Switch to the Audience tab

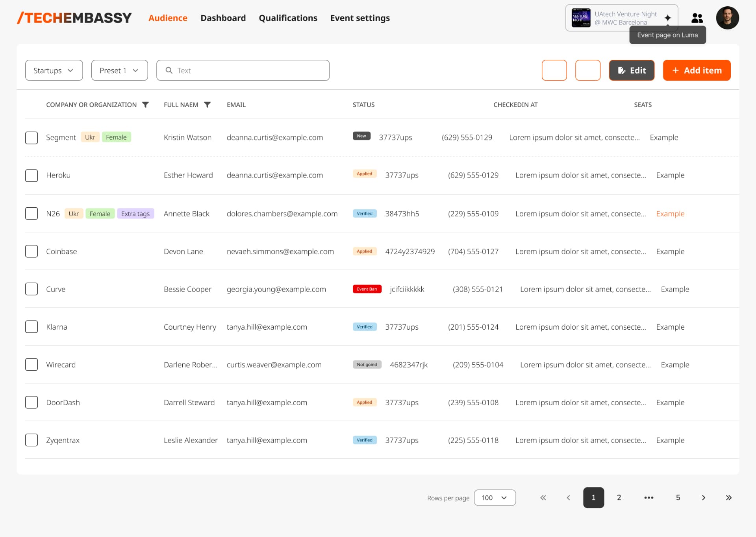pyautogui.click(x=168, y=18)
